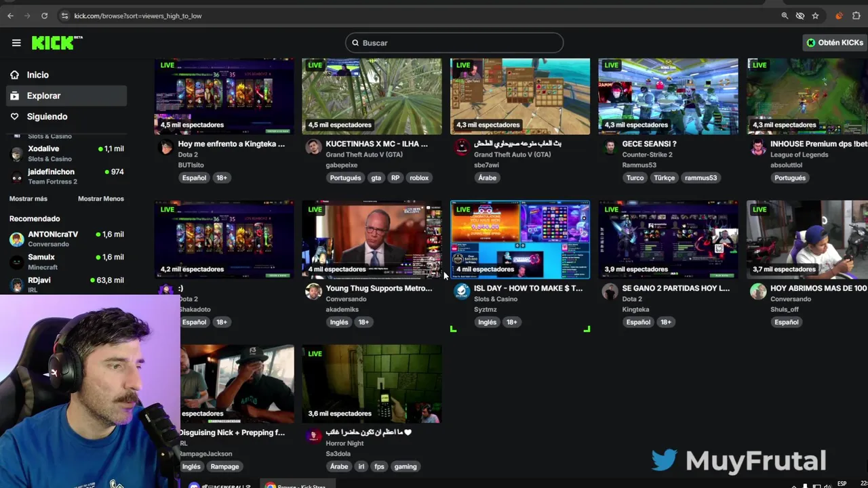868x488 pixels.
Task: Click the fps tag under Sa3dola
Action: (379, 466)
